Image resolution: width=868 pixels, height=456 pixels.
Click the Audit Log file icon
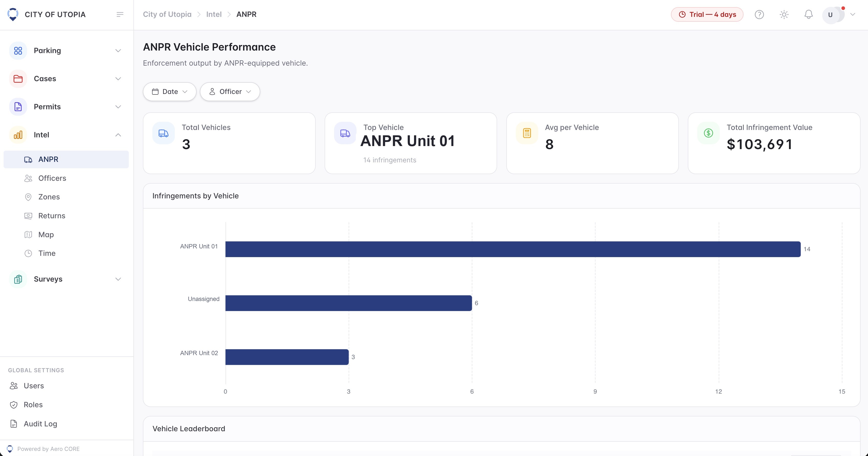click(x=14, y=424)
